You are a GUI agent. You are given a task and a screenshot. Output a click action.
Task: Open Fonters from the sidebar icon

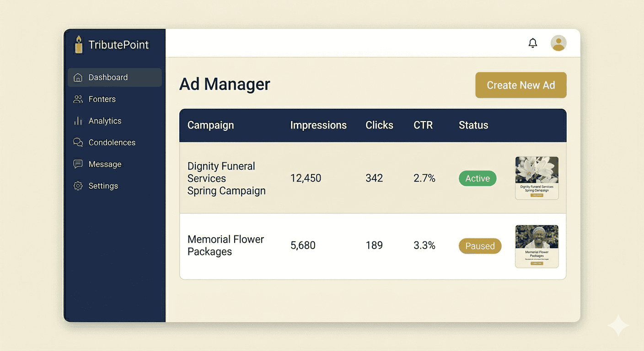coord(78,99)
